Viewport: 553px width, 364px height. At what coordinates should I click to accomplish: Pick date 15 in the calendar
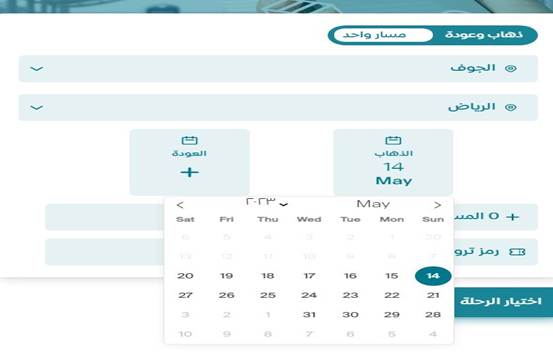(391, 276)
